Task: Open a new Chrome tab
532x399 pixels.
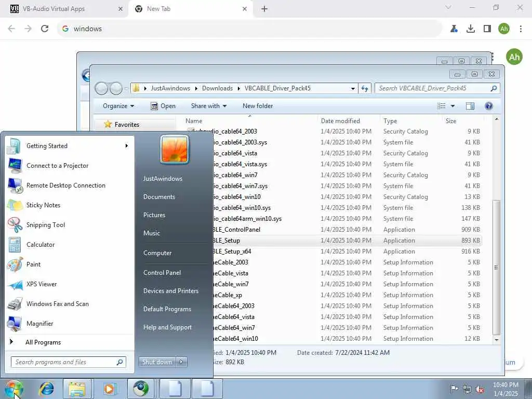Action: click(x=264, y=9)
